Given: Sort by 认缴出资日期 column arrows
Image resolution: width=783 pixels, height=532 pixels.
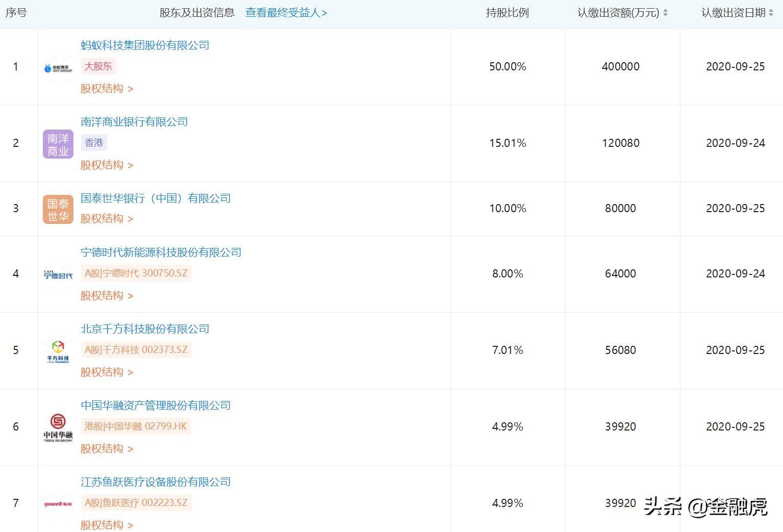Looking at the screenshot, I should (x=771, y=13).
